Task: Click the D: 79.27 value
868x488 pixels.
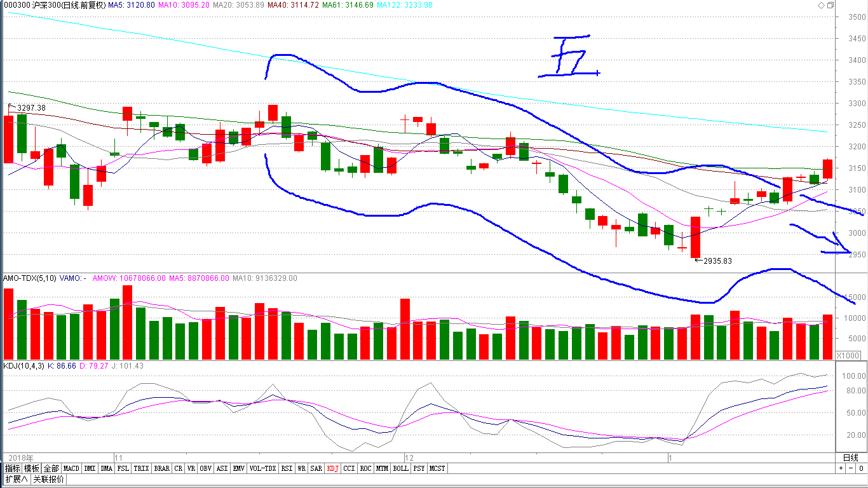Action: 95,366
